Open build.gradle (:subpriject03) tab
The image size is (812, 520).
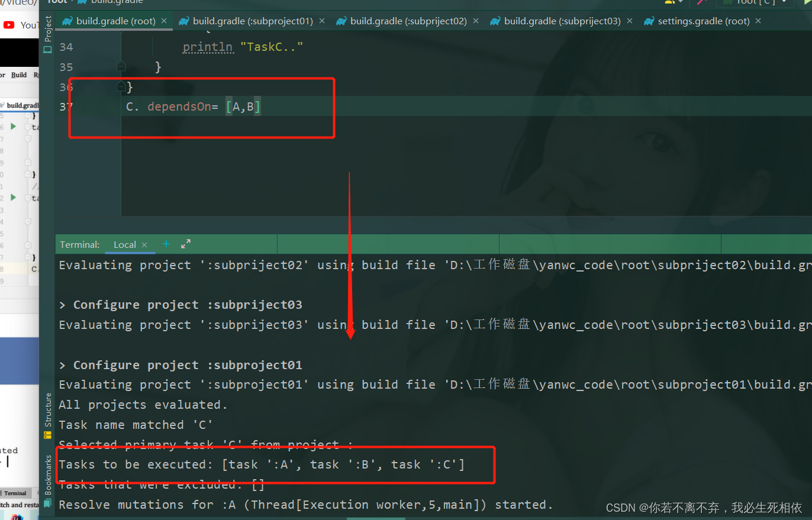562,21
